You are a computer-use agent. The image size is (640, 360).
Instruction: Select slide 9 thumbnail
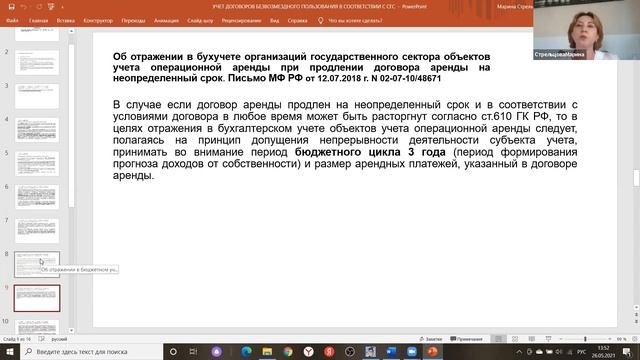coord(37,298)
